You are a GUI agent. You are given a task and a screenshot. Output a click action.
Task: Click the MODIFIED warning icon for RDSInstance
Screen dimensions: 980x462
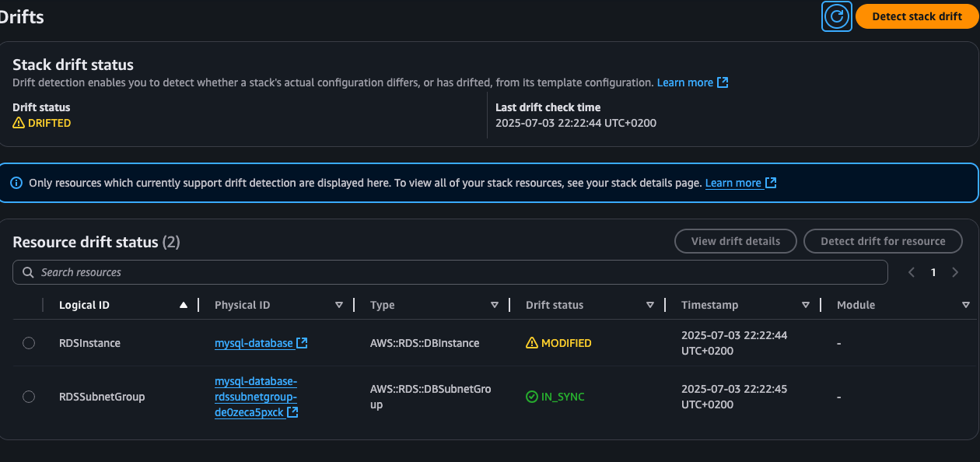pyautogui.click(x=532, y=343)
